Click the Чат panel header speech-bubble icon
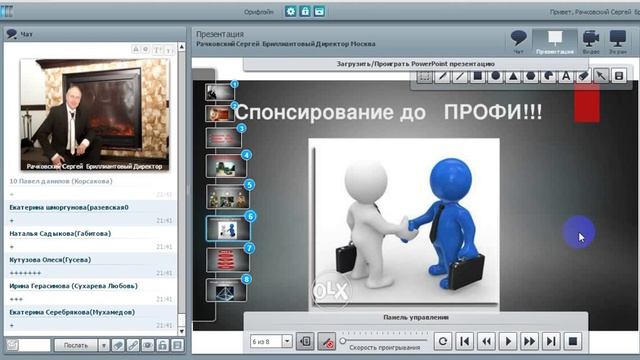This screenshot has width=640, height=360. pyautogui.click(x=12, y=34)
